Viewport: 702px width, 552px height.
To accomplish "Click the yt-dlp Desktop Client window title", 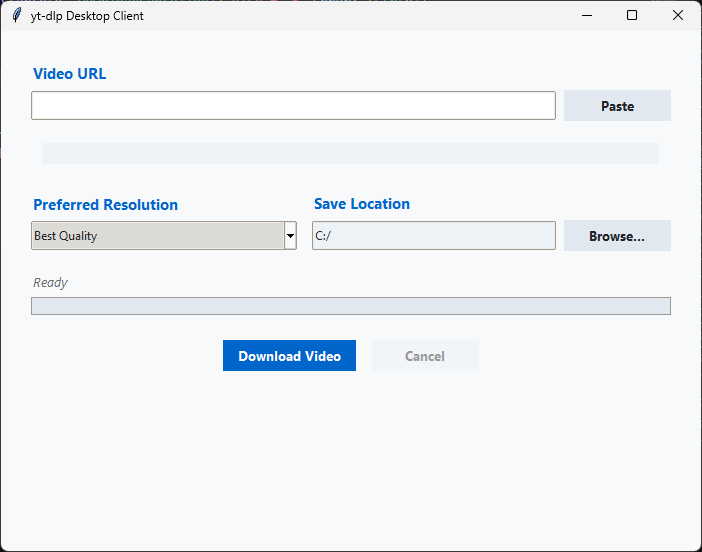I will tap(87, 16).
